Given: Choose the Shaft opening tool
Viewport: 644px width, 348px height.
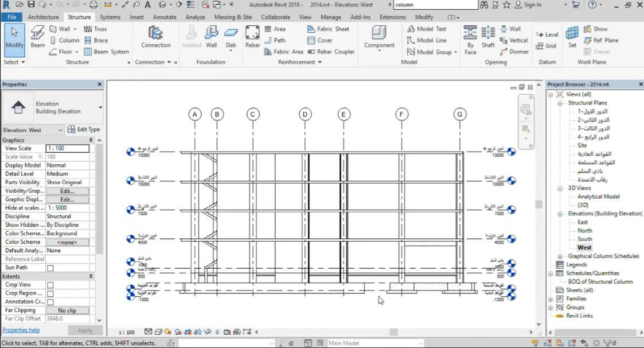Looking at the screenshot, I should pyautogui.click(x=488, y=37).
